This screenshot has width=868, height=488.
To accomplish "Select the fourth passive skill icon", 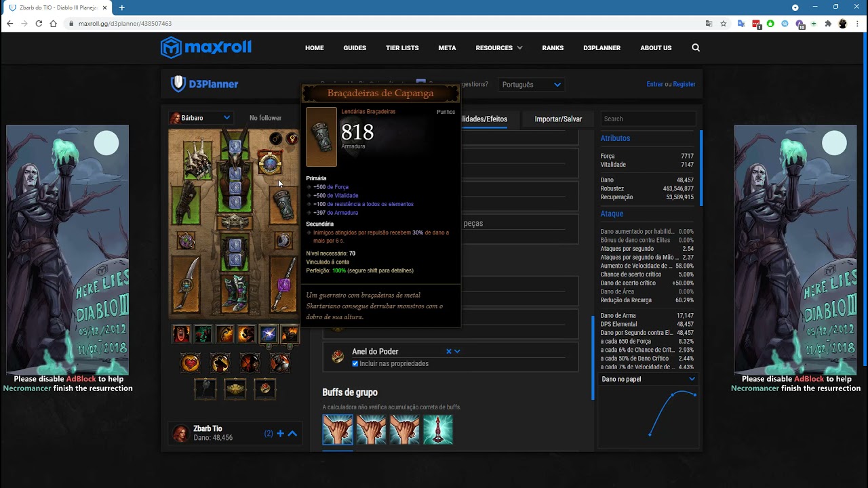I will click(279, 363).
